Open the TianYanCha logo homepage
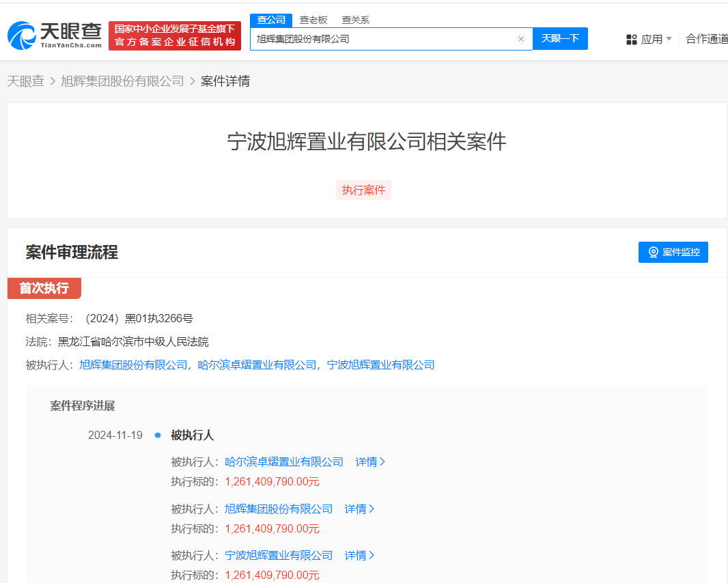 click(55, 35)
